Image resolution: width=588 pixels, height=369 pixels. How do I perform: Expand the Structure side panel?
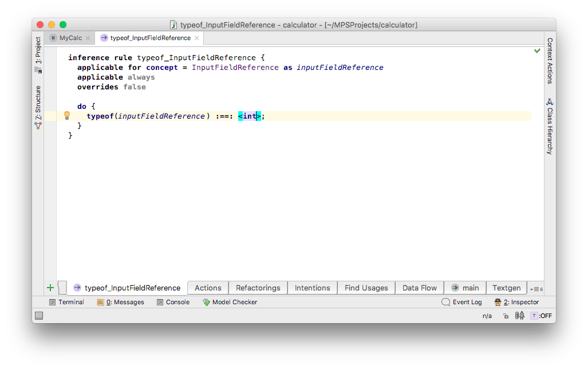click(x=38, y=106)
